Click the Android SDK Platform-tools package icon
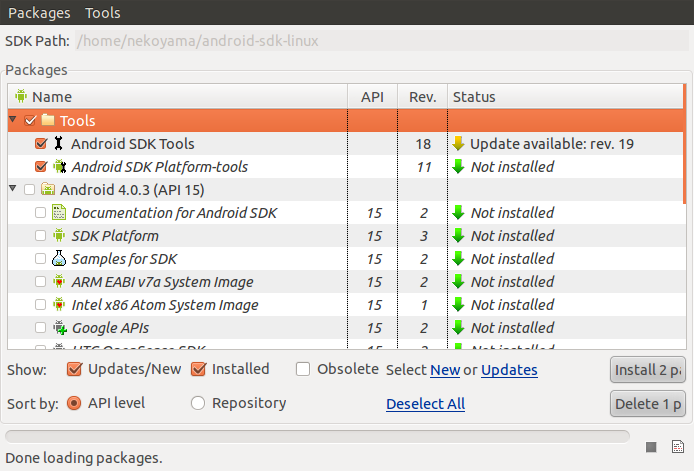This screenshot has width=694, height=471. click(59, 167)
